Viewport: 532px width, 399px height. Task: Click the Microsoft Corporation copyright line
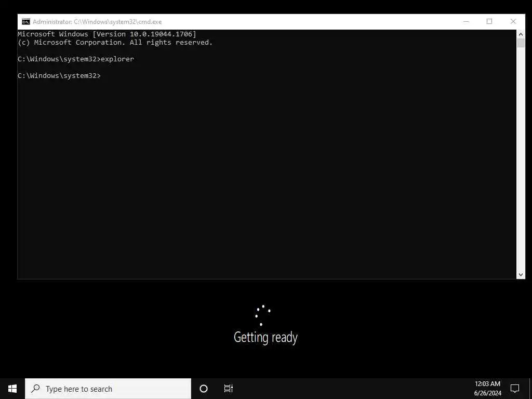pos(115,43)
